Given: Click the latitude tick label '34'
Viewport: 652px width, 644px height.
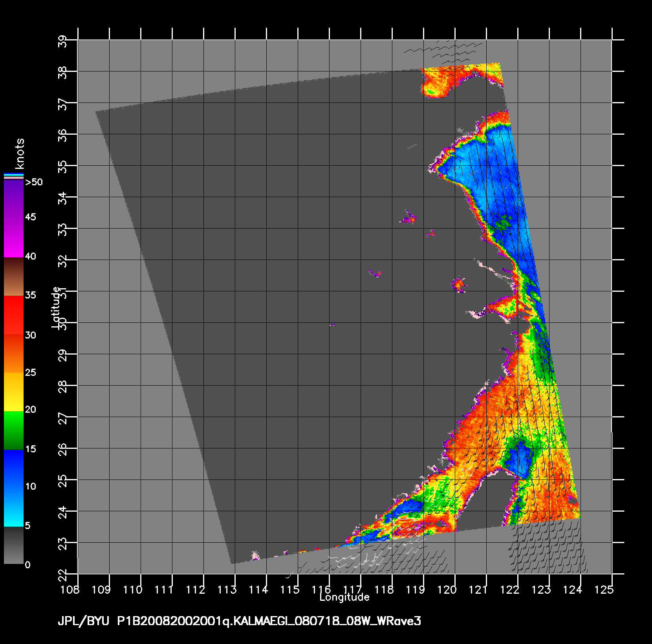Looking at the screenshot, I should point(62,198).
